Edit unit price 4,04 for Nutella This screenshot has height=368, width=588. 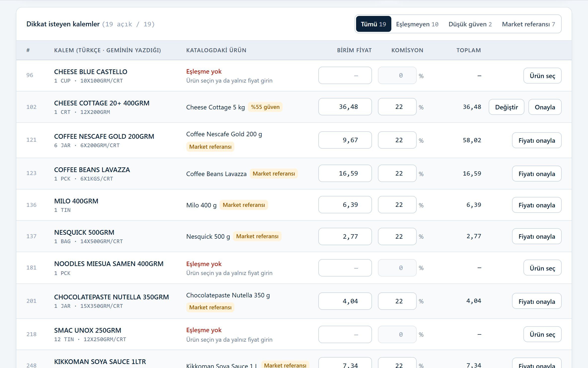coord(345,301)
